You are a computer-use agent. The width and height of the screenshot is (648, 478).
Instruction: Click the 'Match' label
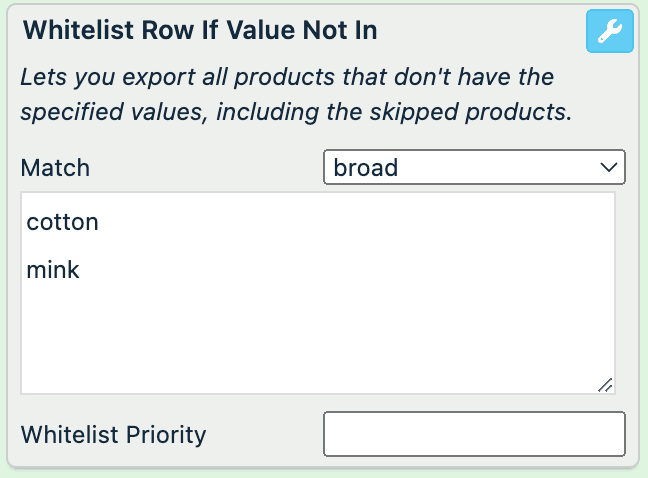click(55, 167)
